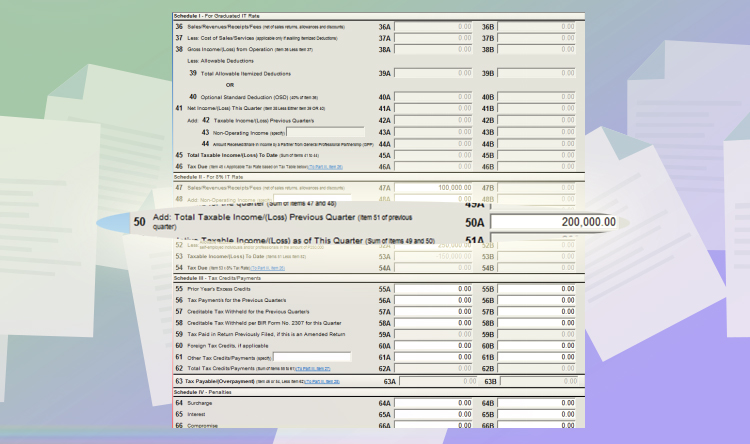Focus field 58A for BIR Form 2307

pyautogui.click(x=433, y=323)
